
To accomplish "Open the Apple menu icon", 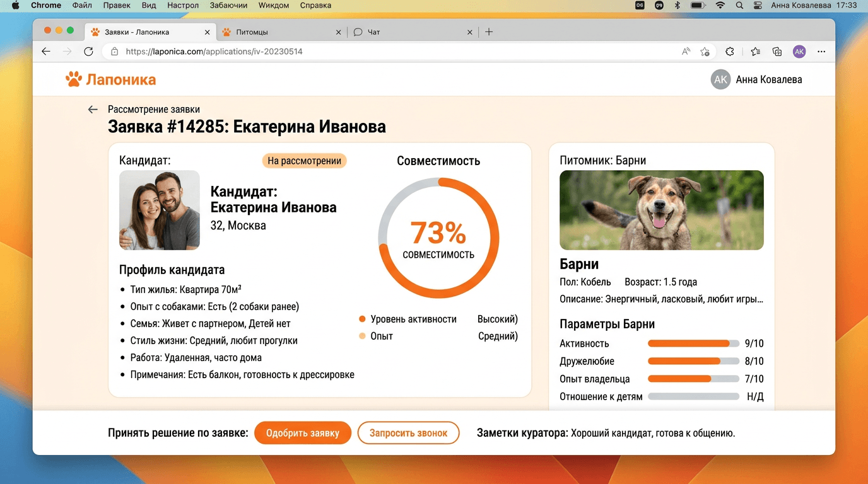I will 16,6.
